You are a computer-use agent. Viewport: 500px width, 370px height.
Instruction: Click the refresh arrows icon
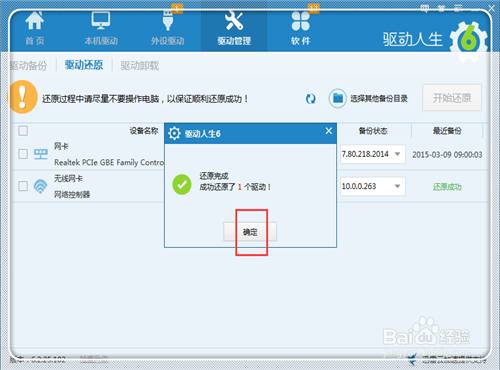311,99
